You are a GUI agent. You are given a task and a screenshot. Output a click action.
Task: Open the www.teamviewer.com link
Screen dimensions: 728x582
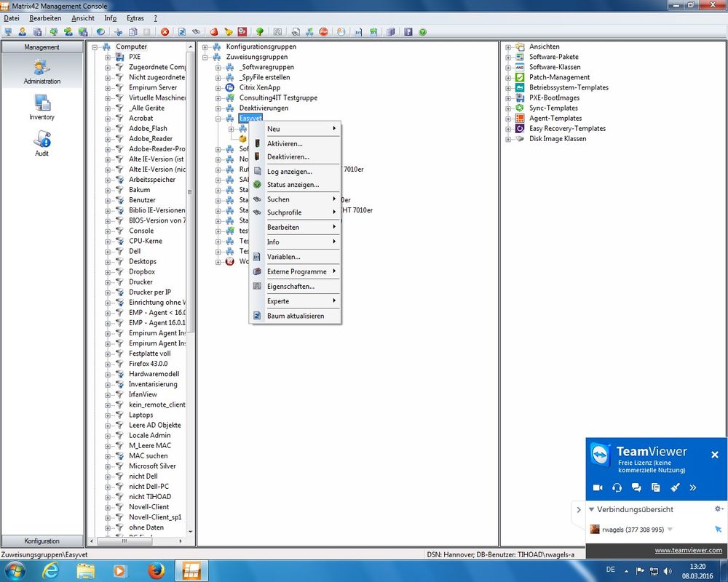pyautogui.click(x=688, y=551)
